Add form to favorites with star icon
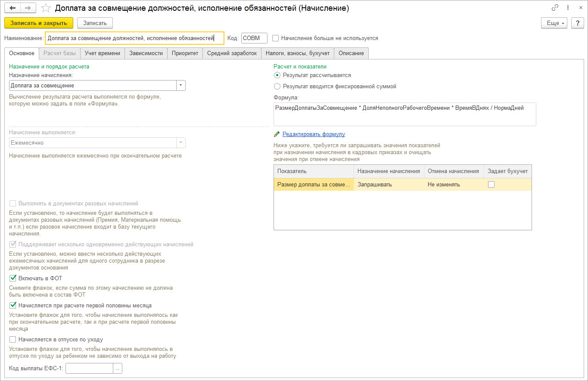Viewport: 588px width, 381px height. click(x=46, y=8)
